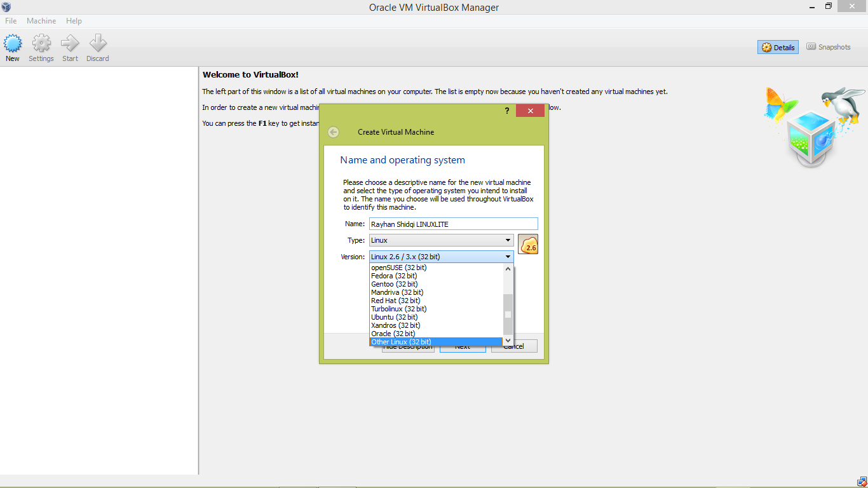
Task: Select Oracle (32 bit) version
Action: (436, 334)
